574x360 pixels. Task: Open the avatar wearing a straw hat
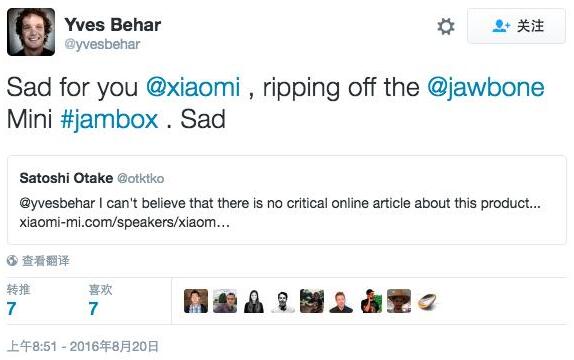[399, 301]
